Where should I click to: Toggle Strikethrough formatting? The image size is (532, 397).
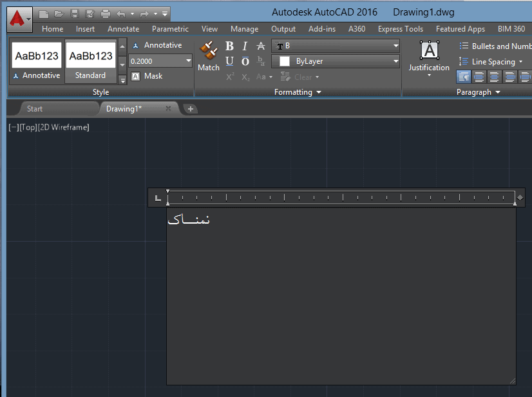261,46
